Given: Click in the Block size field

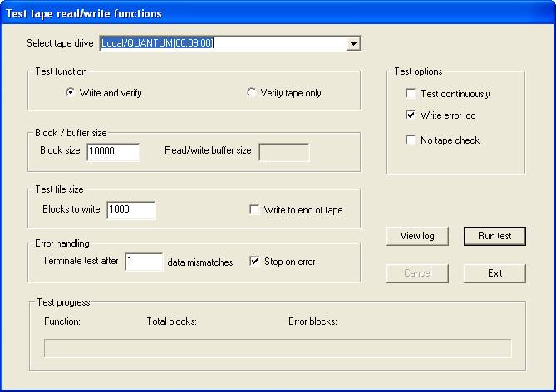Looking at the screenshot, I should (x=112, y=151).
